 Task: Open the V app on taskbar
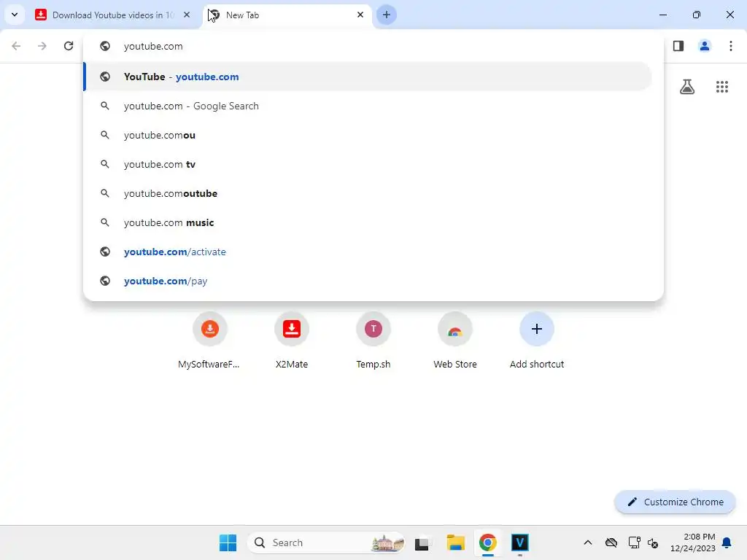pos(519,542)
